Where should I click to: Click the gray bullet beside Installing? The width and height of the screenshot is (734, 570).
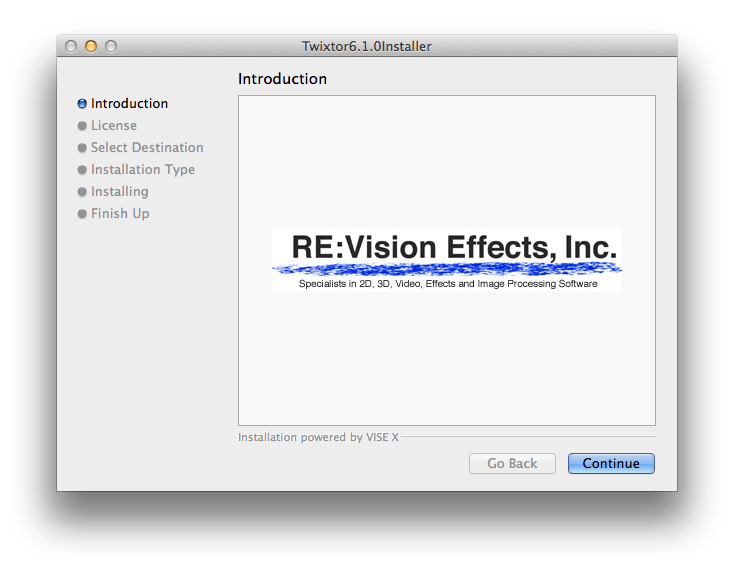click(x=82, y=191)
